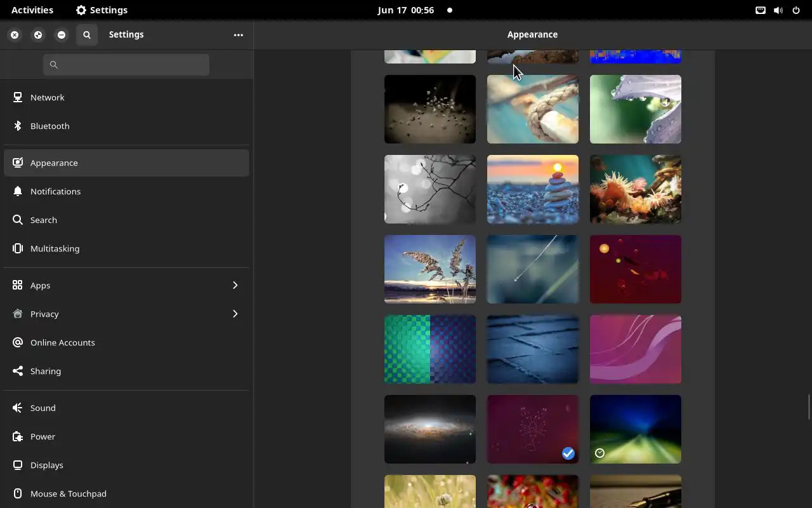Open the Network settings panel
The image size is (812, 508).
coord(126,97)
